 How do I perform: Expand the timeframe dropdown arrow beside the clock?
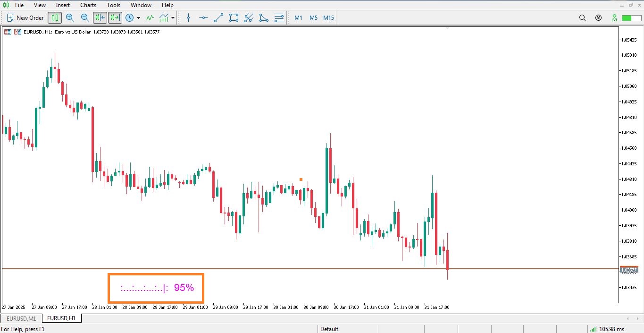click(138, 18)
